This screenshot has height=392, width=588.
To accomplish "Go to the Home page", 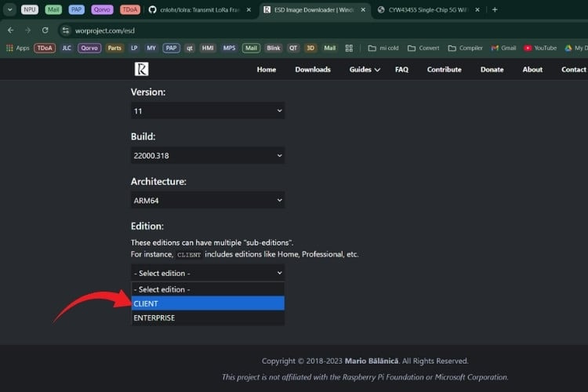I will [x=267, y=70].
